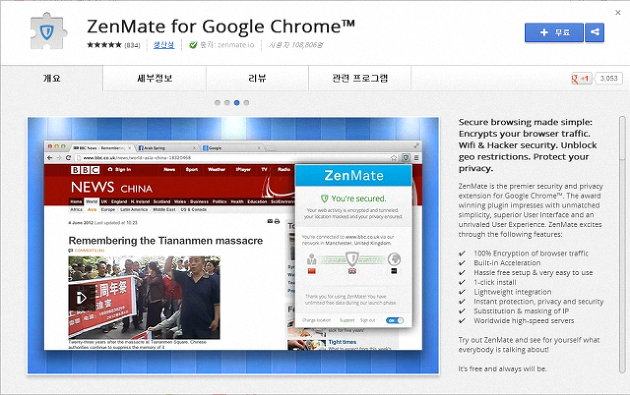Click the play button on the news video

pos(82,298)
